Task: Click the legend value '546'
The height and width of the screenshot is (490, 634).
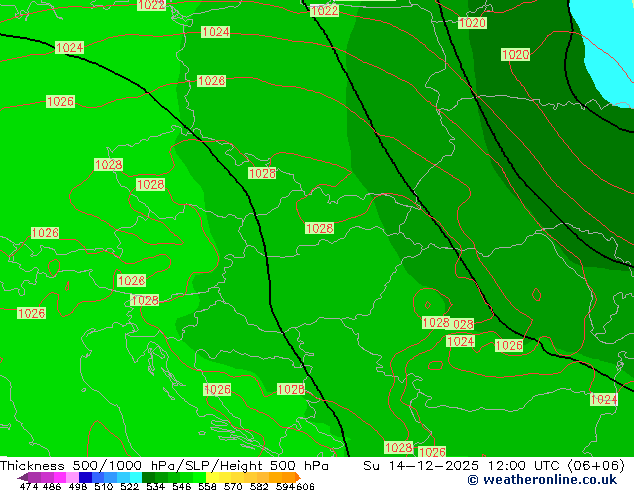Action: click(181, 486)
